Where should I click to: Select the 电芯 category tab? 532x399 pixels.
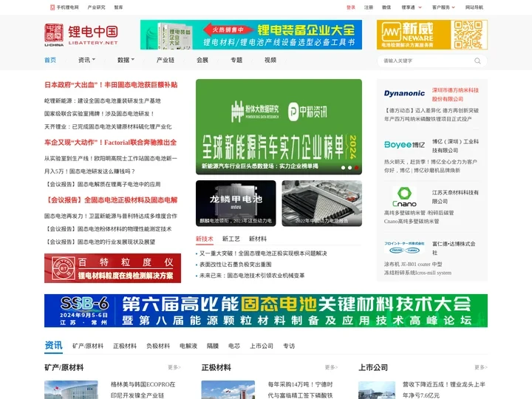(234, 346)
